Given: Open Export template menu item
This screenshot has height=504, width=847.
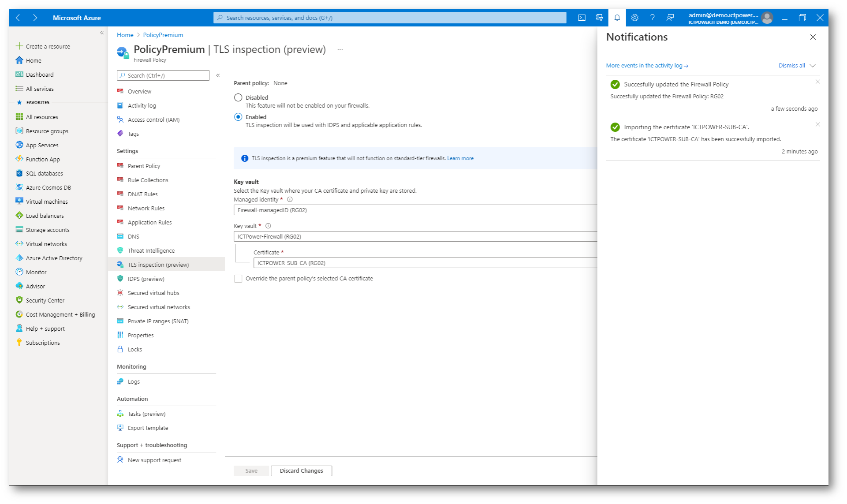Looking at the screenshot, I should (148, 428).
